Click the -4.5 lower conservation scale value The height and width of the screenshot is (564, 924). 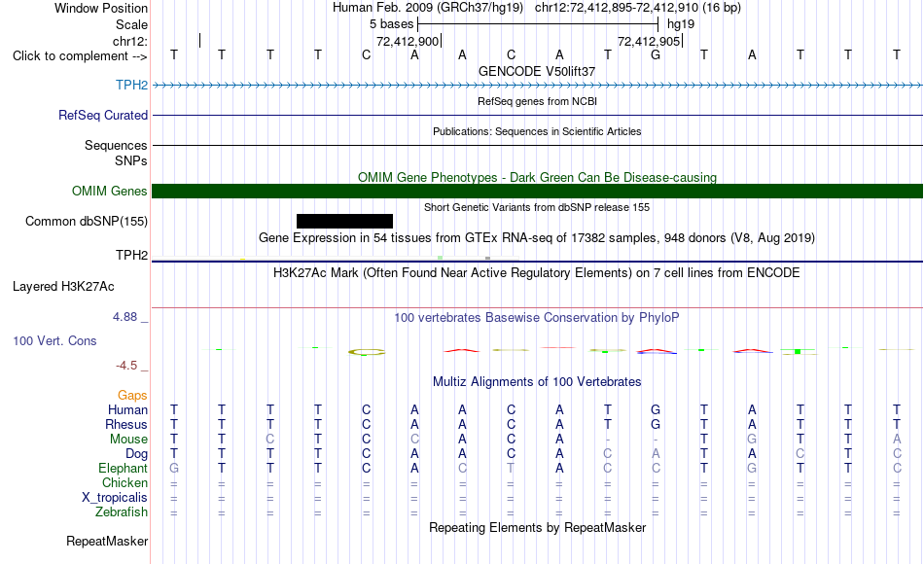pos(126,366)
